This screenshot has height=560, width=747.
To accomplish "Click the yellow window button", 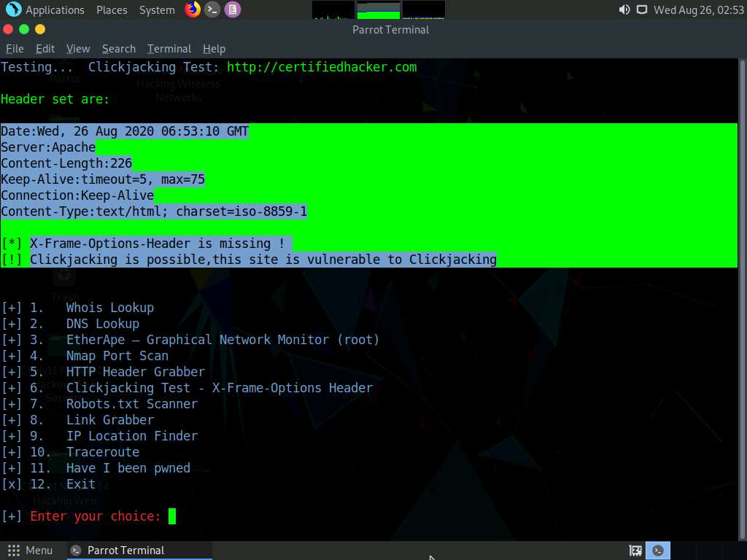I will [40, 29].
